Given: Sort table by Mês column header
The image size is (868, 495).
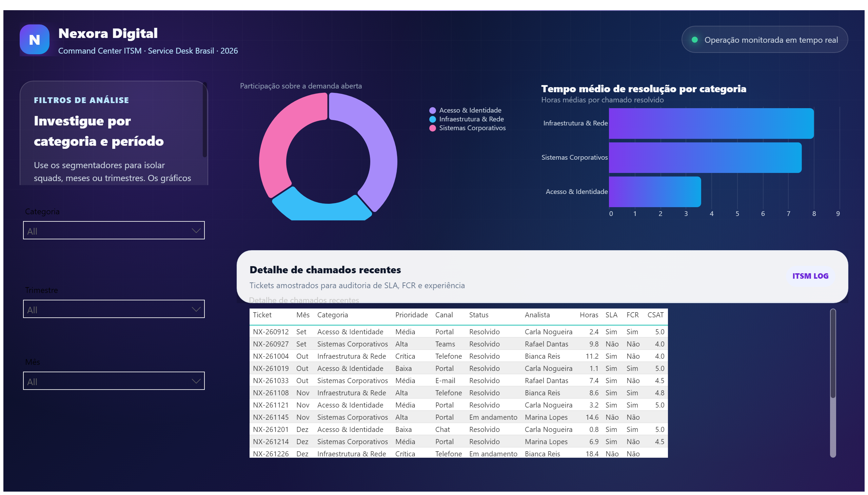Looking at the screenshot, I should (x=302, y=315).
